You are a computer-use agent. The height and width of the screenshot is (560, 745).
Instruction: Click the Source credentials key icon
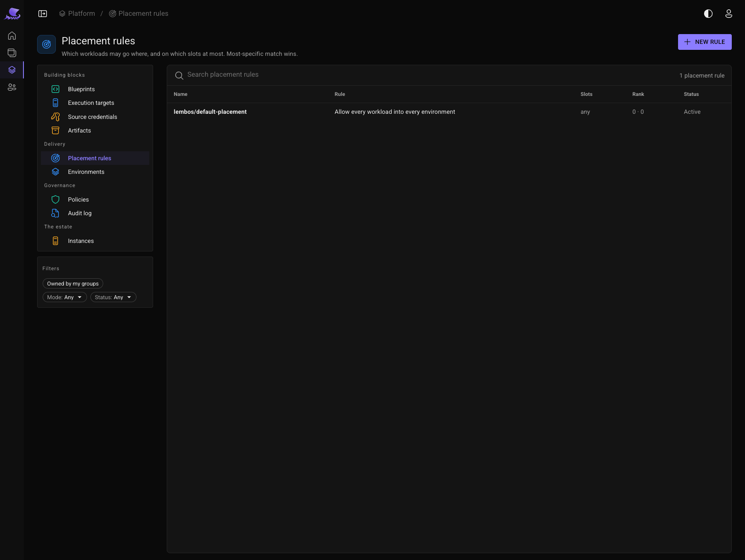(x=55, y=117)
